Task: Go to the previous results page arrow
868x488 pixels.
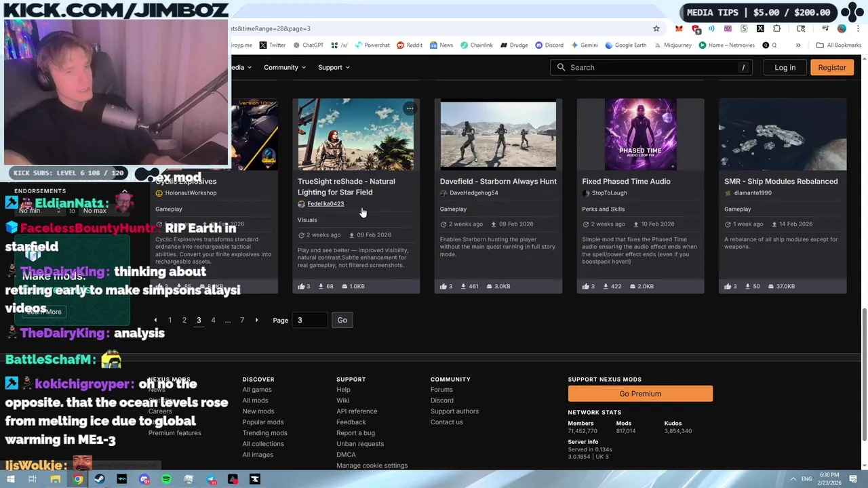Action: pyautogui.click(x=155, y=320)
